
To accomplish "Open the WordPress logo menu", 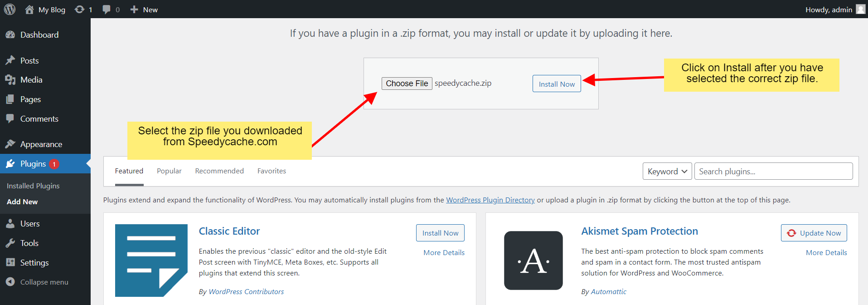I will click(10, 9).
